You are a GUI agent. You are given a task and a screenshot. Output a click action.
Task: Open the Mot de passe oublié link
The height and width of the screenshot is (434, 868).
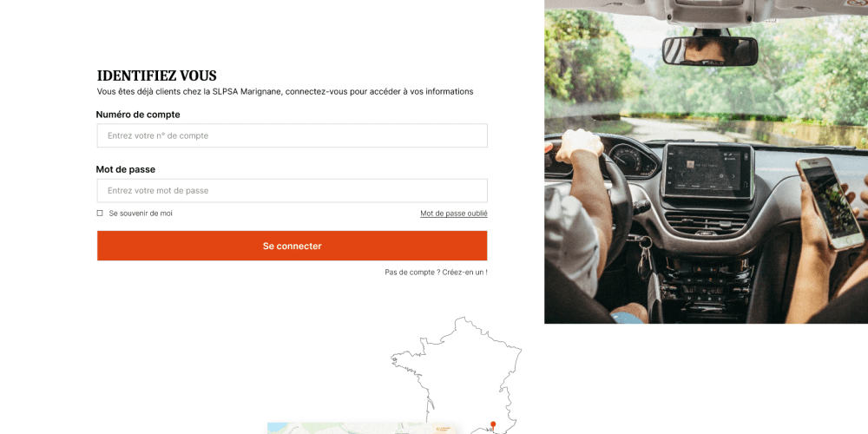[454, 214]
